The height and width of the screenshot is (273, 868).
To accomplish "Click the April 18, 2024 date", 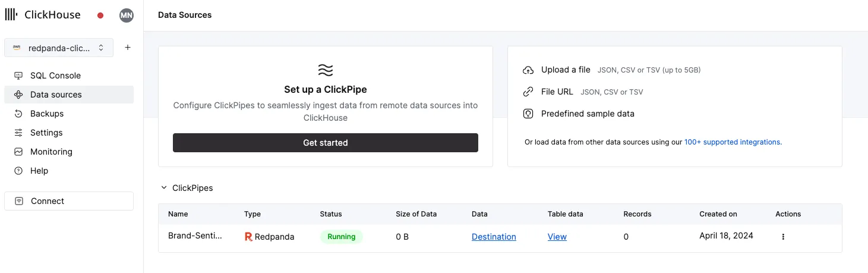I will (x=726, y=236).
